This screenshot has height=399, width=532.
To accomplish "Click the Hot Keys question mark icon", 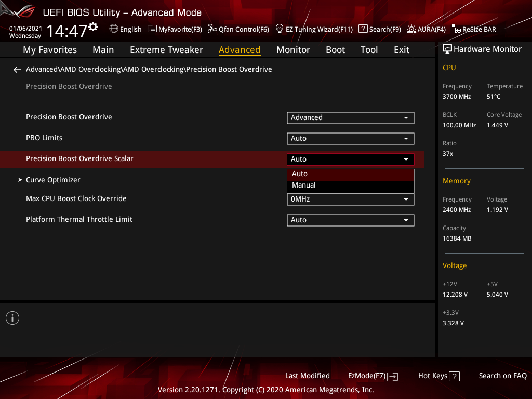I will point(454,376).
